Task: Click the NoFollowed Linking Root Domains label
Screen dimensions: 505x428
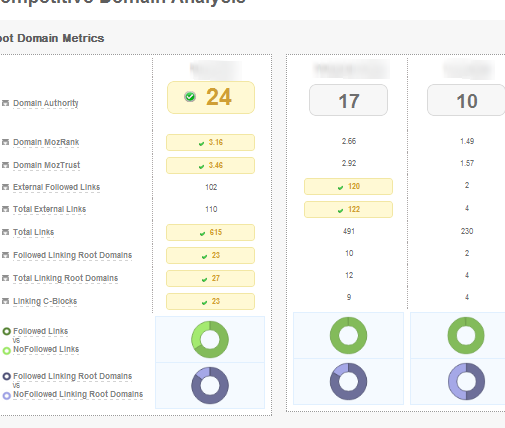Action: [78, 394]
